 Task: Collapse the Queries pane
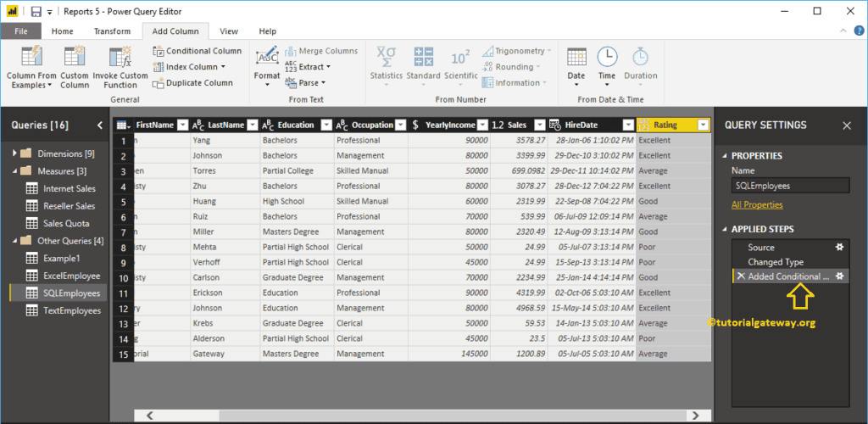click(x=99, y=126)
